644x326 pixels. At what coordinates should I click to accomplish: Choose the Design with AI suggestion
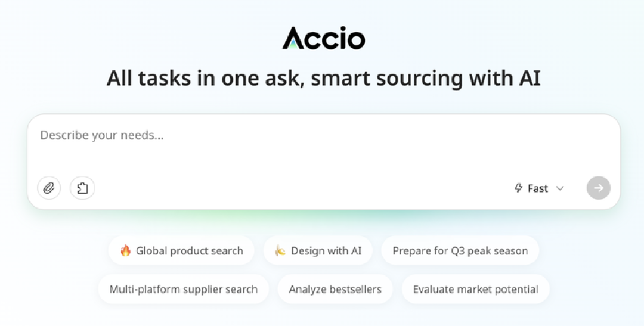coord(318,250)
